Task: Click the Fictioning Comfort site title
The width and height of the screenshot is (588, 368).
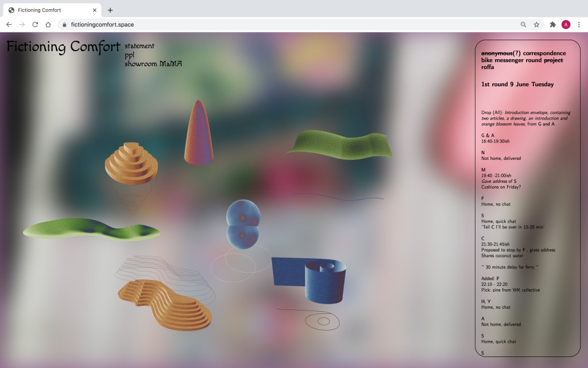Action: click(63, 47)
